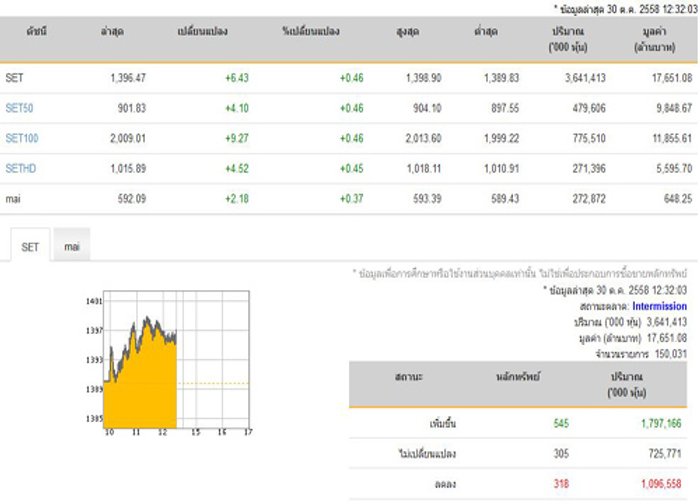Select SET100 high value 2,013.60
Screen dimensions: 700x504
coord(423,138)
